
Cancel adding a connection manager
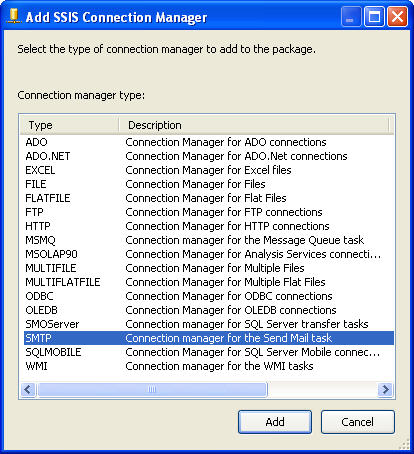coord(358,422)
